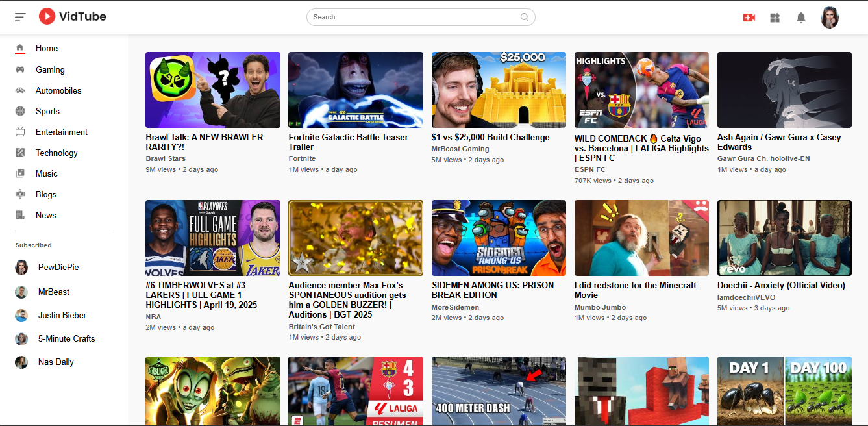Click MrBeast's channel avatar
Screen dimensions: 868x426
coord(21,292)
